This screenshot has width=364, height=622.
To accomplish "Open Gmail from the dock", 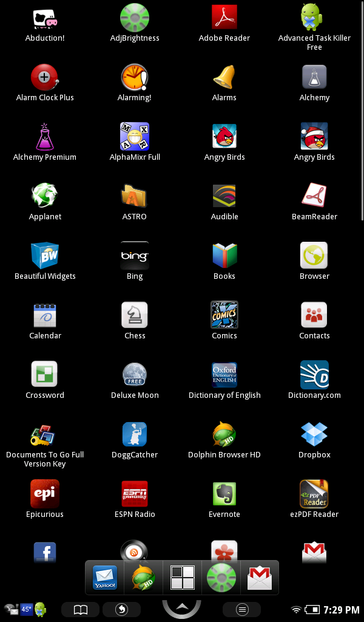I will click(x=260, y=578).
